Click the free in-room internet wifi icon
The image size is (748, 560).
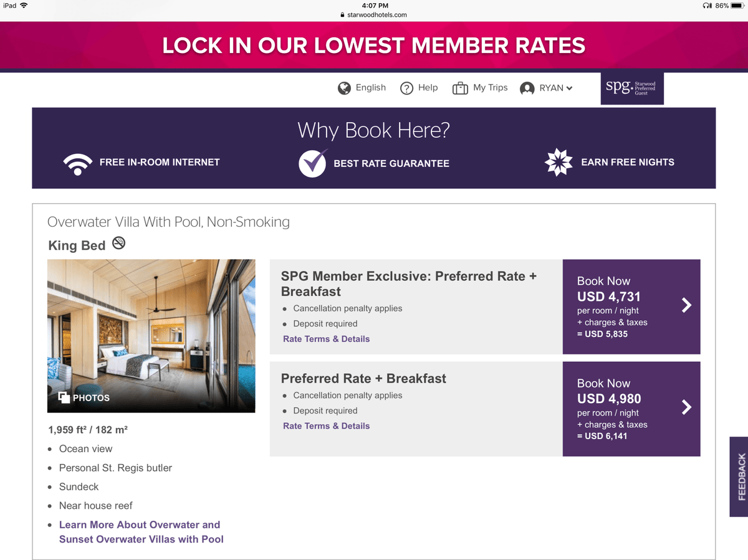click(x=77, y=163)
